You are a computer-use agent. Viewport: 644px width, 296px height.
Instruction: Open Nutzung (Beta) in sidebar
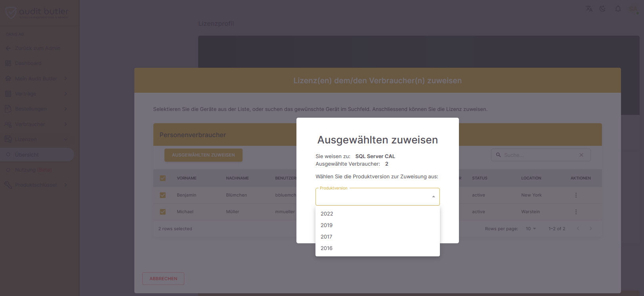(37, 170)
